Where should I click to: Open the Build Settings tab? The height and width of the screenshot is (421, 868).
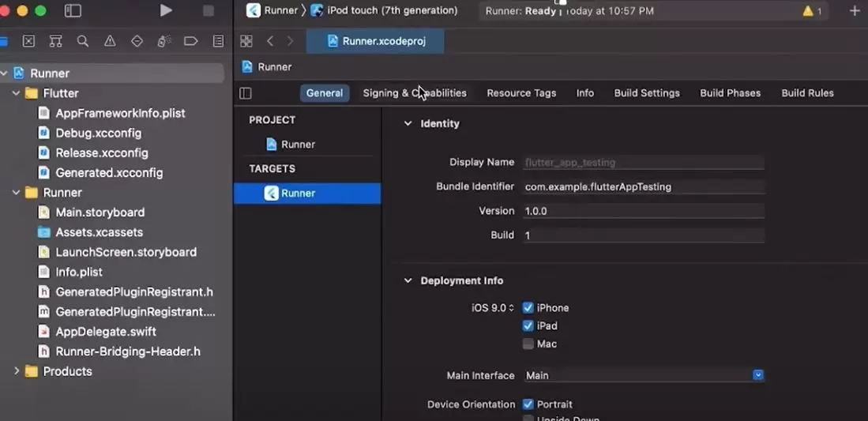click(x=647, y=93)
